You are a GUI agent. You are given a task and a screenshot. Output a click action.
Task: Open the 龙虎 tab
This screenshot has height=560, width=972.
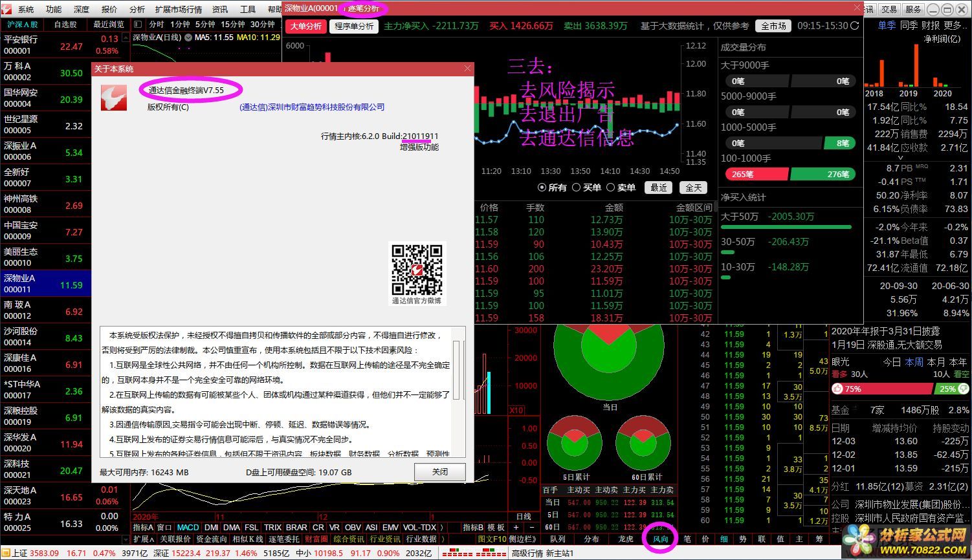pyautogui.click(x=625, y=539)
